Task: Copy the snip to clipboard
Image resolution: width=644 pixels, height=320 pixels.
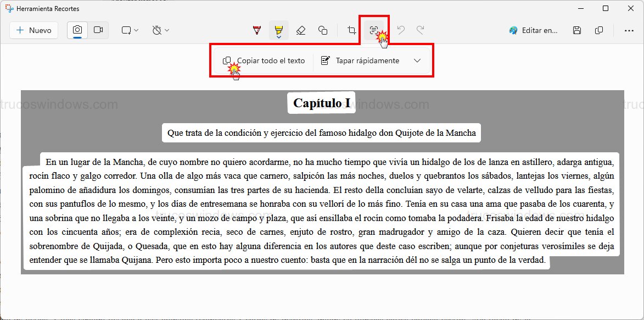Action: [x=598, y=30]
